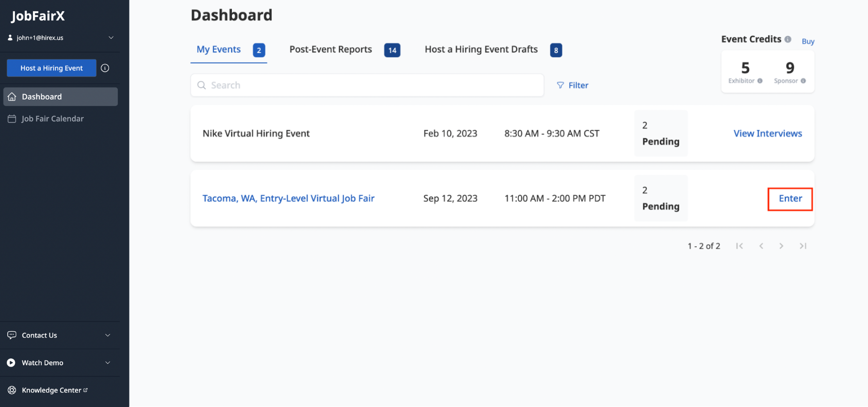Click Exhibitor credit info icon
868x407 pixels.
tap(760, 81)
